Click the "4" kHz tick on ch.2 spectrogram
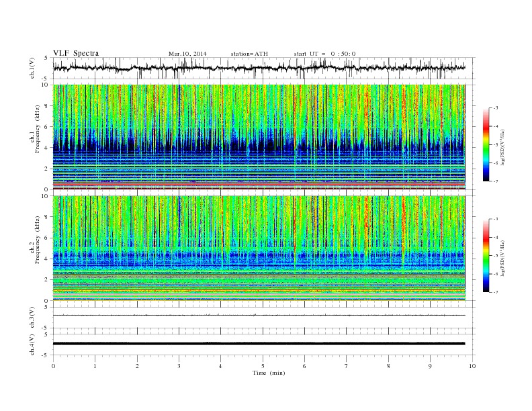Image resolution: width=532 pixels, height=411 pixels. 46,259
